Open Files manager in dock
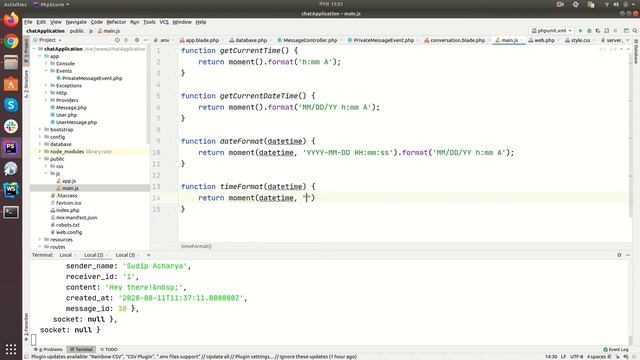 coord(11,62)
